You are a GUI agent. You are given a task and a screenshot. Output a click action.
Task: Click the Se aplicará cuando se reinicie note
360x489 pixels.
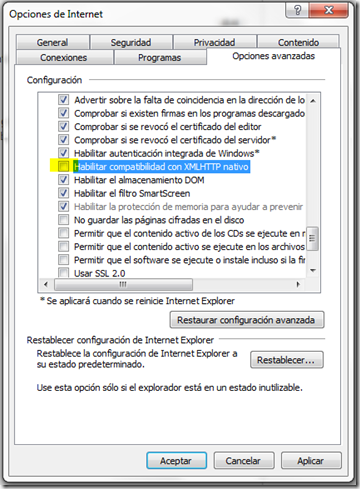(137, 301)
